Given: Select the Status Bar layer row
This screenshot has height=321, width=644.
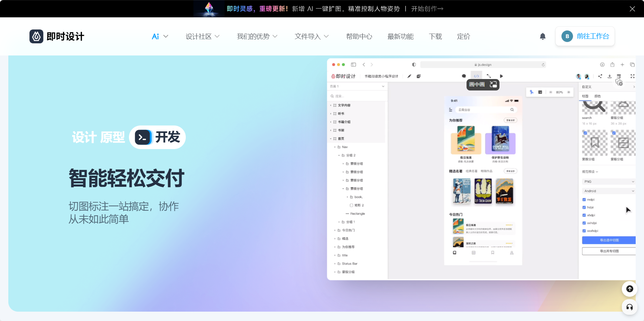Looking at the screenshot, I should click(357, 264).
